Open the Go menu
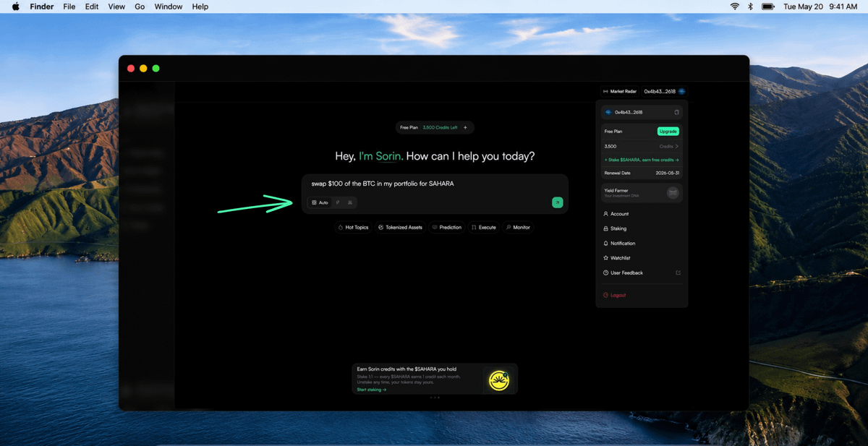This screenshot has width=868, height=446. [140, 7]
